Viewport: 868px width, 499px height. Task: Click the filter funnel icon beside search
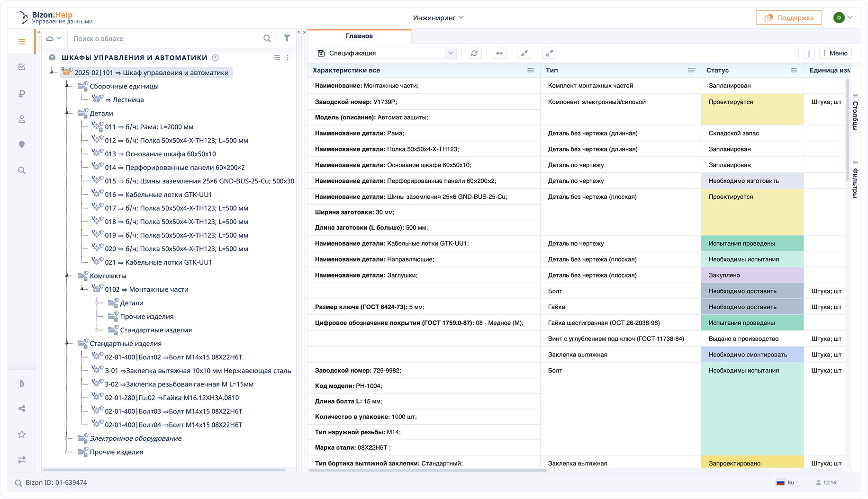coord(287,38)
